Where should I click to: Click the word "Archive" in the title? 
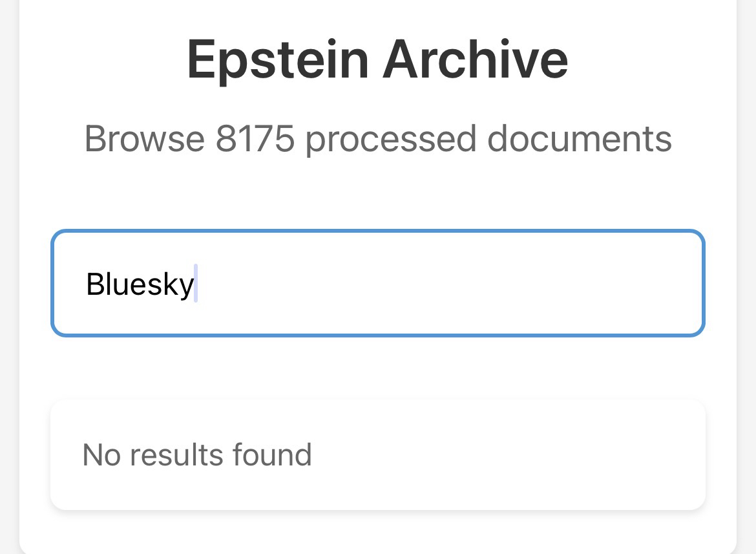475,59
